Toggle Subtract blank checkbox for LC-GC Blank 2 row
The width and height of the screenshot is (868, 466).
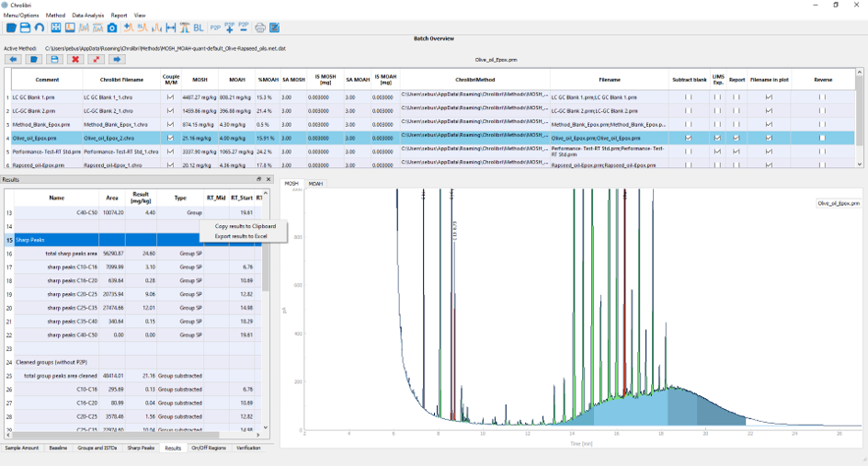688,110
